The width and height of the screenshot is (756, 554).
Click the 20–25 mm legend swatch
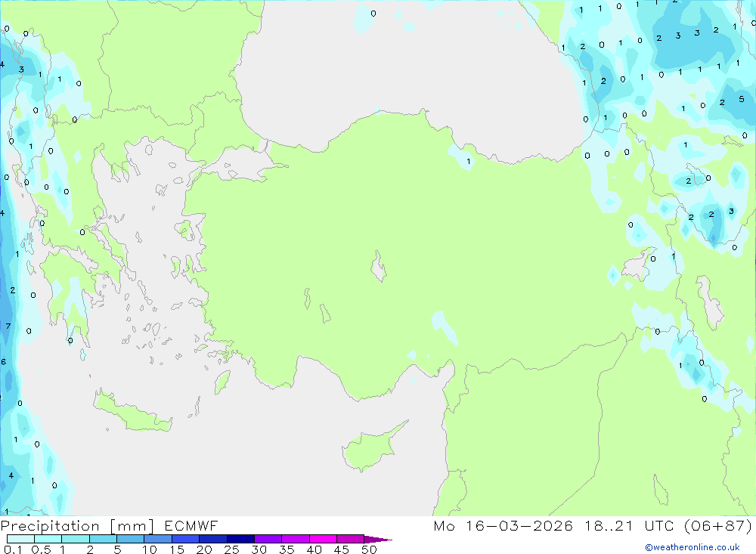(213, 539)
